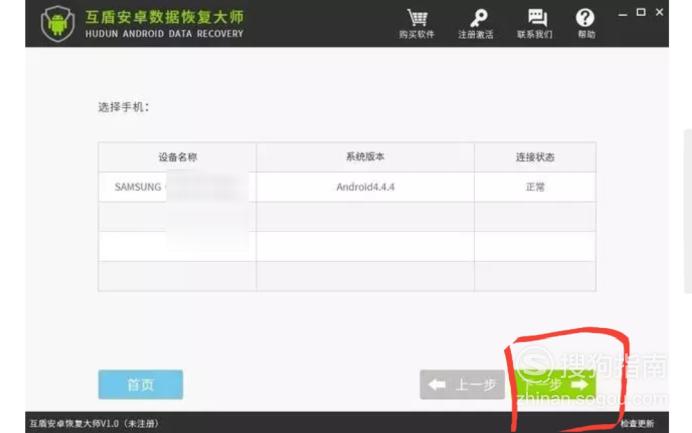Click the 设备名称 column header

click(177, 157)
